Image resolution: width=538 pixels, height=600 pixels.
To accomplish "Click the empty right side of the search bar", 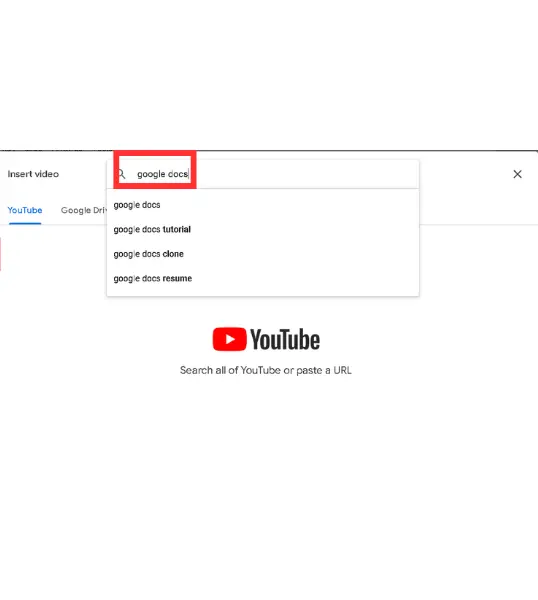I will click(x=306, y=174).
